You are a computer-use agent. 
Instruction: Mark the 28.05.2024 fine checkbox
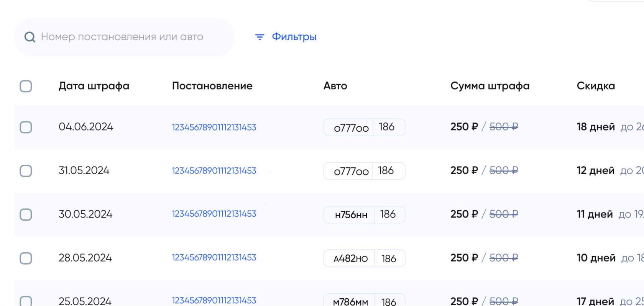pos(26,258)
